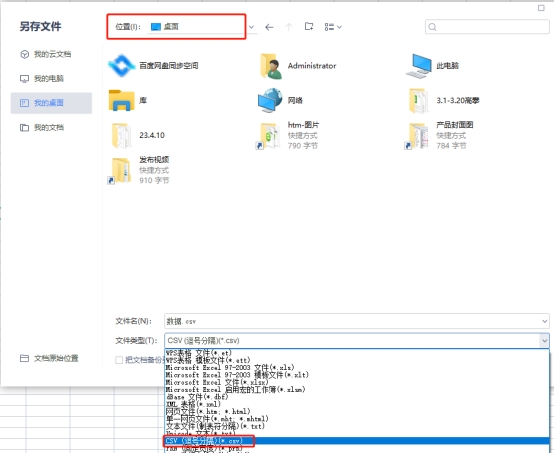
Task: Expand the 位置 location dropdown arrow
Action: click(x=251, y=27)
